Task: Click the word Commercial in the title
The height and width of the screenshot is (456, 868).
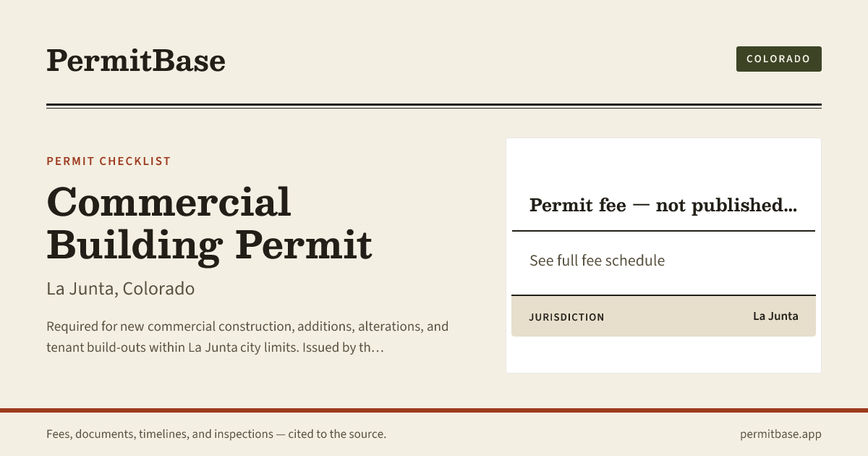Action: [x=169, y=202]
